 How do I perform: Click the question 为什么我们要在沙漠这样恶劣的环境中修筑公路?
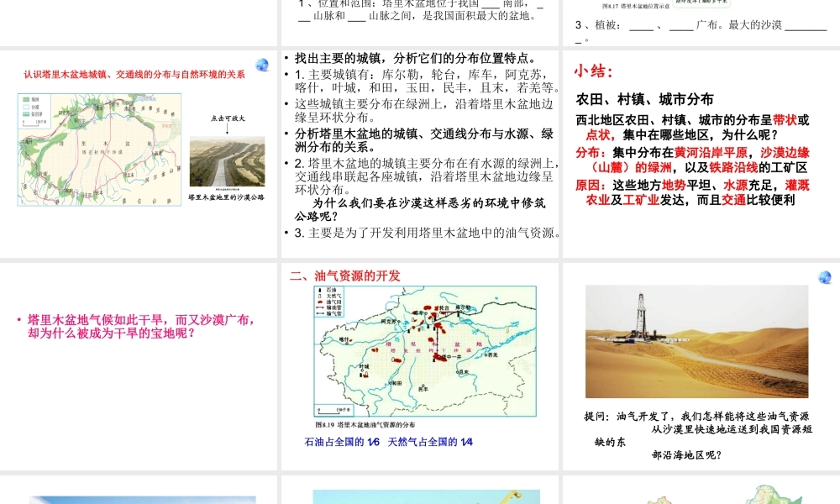[420, 209]
